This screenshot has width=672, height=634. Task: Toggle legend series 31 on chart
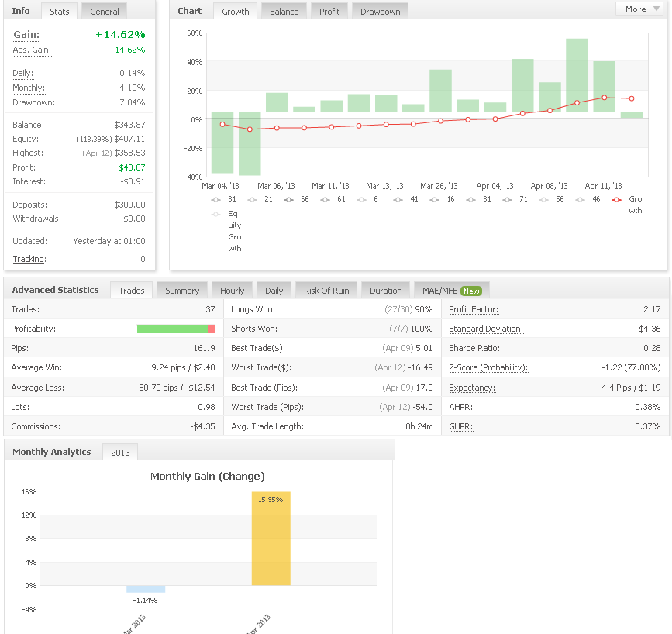click(x=224, y=199)
